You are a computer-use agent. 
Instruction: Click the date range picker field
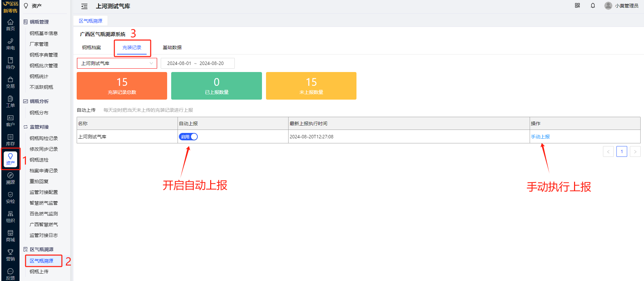click(x=197, y=63)
